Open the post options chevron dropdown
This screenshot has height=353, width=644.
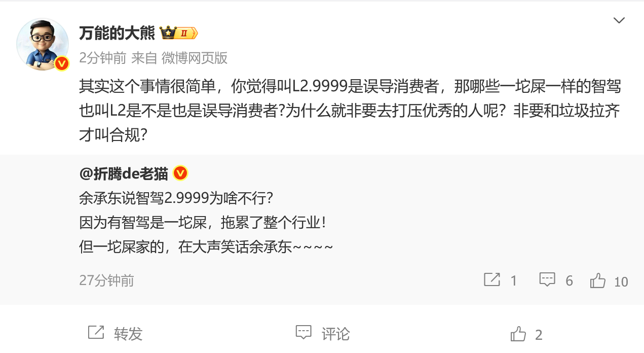[x=619, y=20]
